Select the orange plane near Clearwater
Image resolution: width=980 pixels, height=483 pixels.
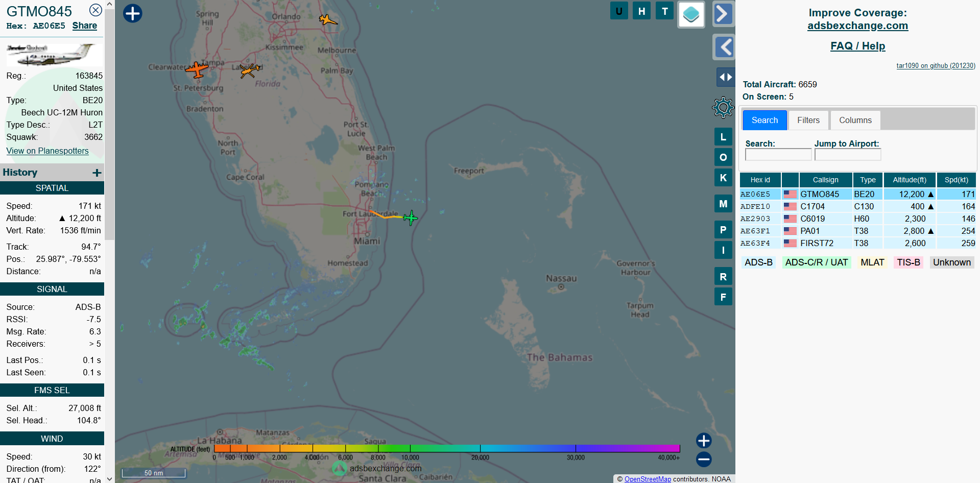point(197,69)
